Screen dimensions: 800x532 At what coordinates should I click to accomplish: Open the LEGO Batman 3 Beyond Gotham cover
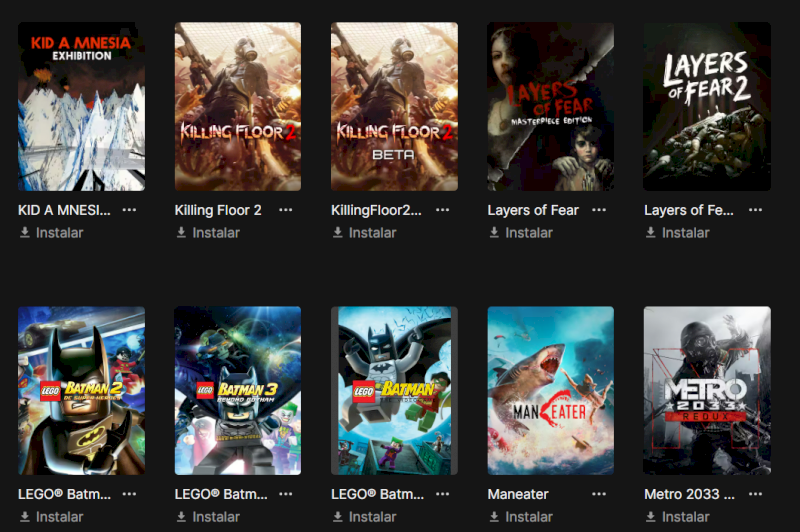[x=238, y=391]
